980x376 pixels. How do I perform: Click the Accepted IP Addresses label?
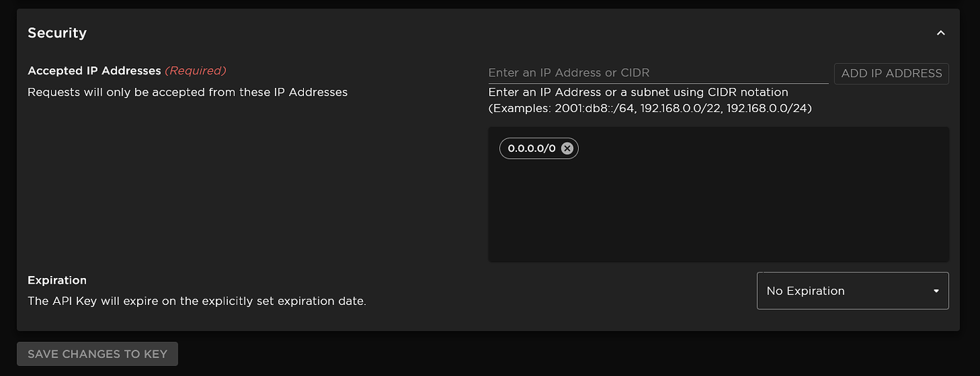94,71
